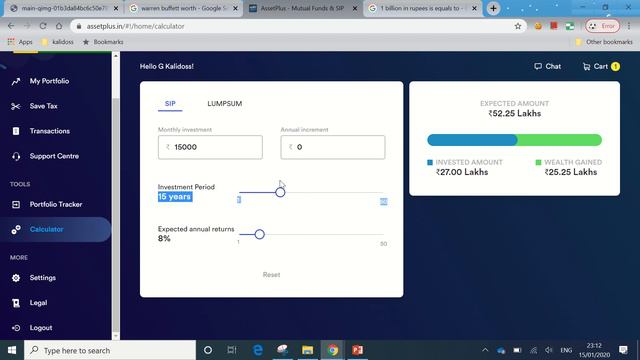
Task: Click the Windows Start button
Action: click(12, 350)
